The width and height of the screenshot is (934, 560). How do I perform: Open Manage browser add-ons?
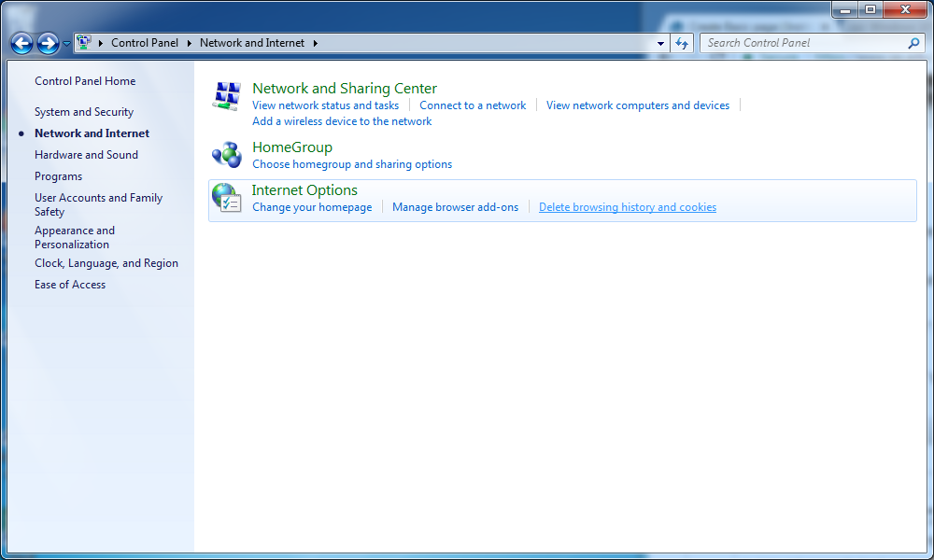[455, 207]
